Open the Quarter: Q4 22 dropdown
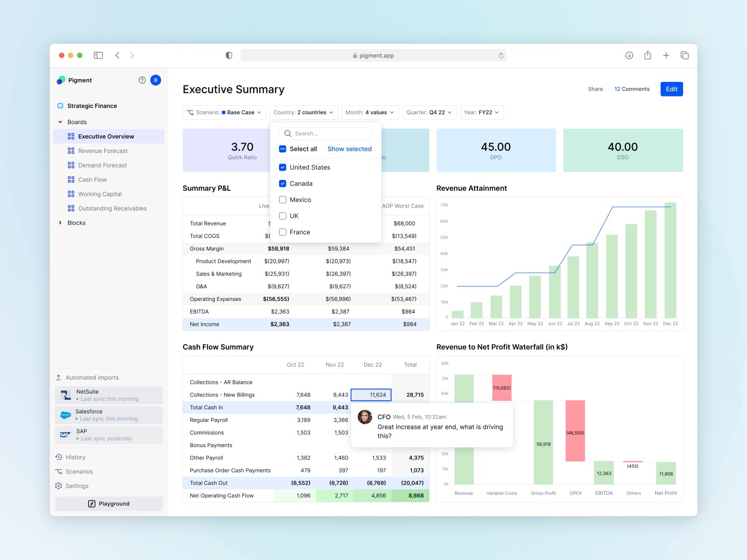The height and width of the screenshot is (560, 747). pos(429,112)
